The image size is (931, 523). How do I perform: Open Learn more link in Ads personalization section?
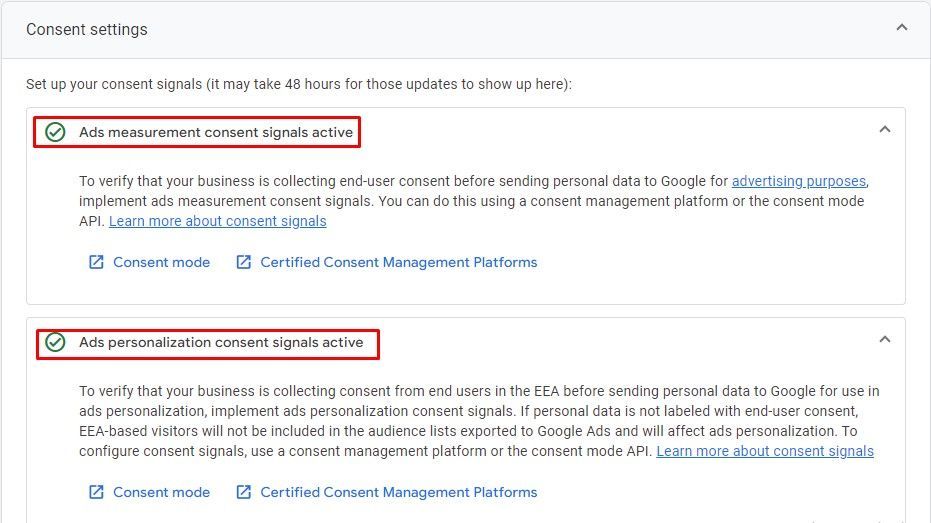[x=764, y=451]
